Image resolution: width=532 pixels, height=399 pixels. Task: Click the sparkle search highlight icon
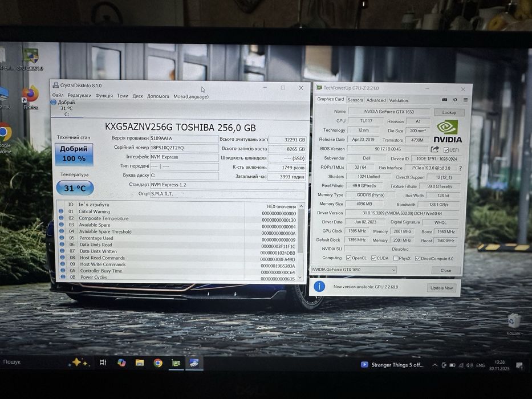pyautogui.click(x=78, y=363)
